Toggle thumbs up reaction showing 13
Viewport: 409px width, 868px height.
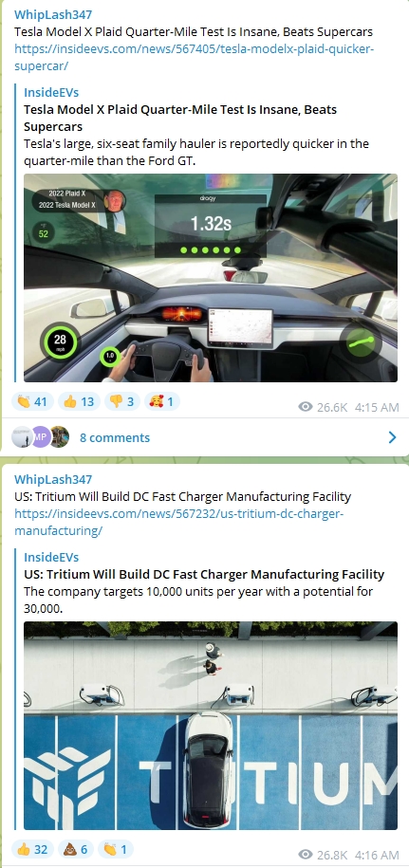[x=79, y=401]
